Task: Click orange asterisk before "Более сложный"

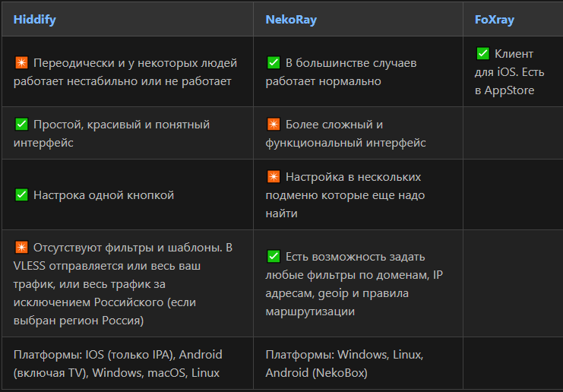Action: pyautogui.click(x=274, y=125)
